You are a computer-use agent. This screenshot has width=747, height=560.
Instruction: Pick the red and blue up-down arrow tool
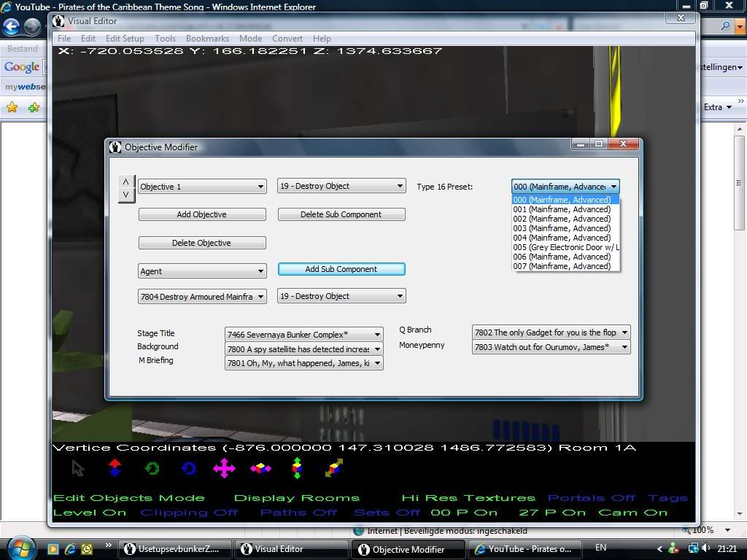pos(115,467)
